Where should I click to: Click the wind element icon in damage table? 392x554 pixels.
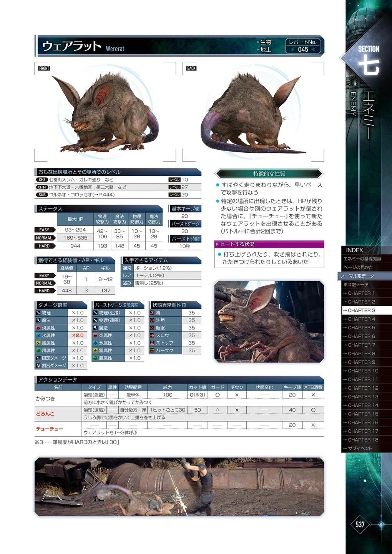tap(38, 350)
